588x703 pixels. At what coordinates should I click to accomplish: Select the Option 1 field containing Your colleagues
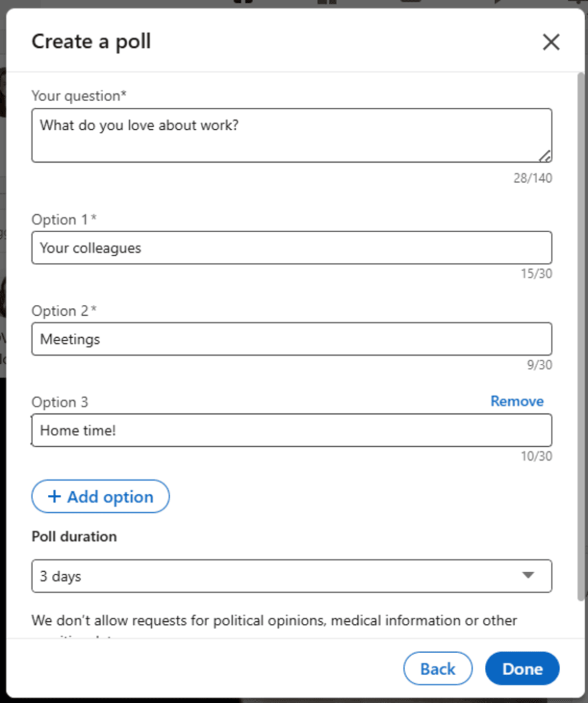(292, 247)
